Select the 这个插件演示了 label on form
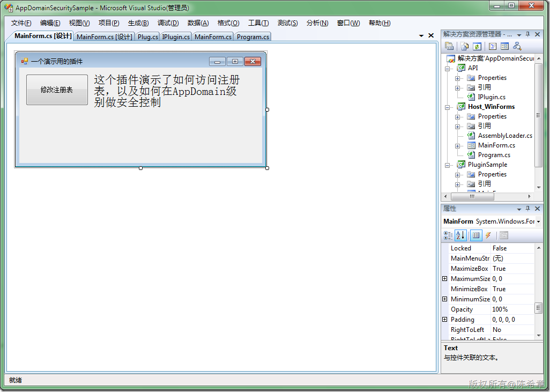Image resolution: width=550 pixels, height=392 pixels. (167, 91)
